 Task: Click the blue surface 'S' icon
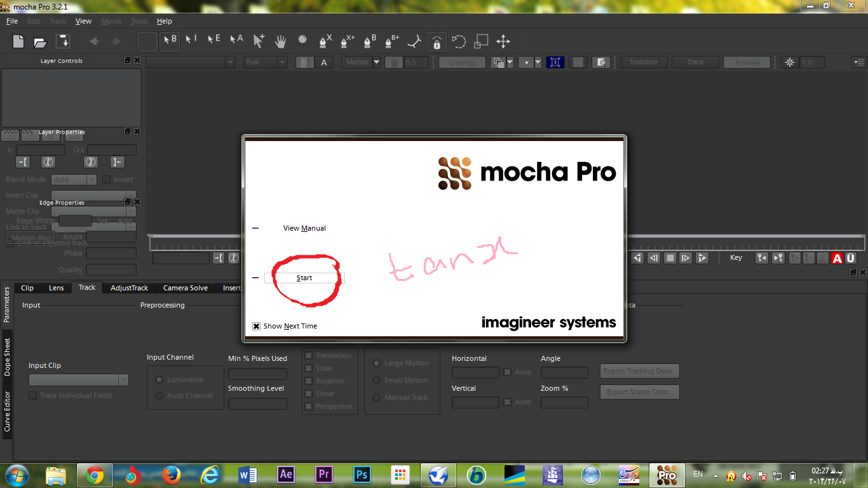click(x=555, y=62)
